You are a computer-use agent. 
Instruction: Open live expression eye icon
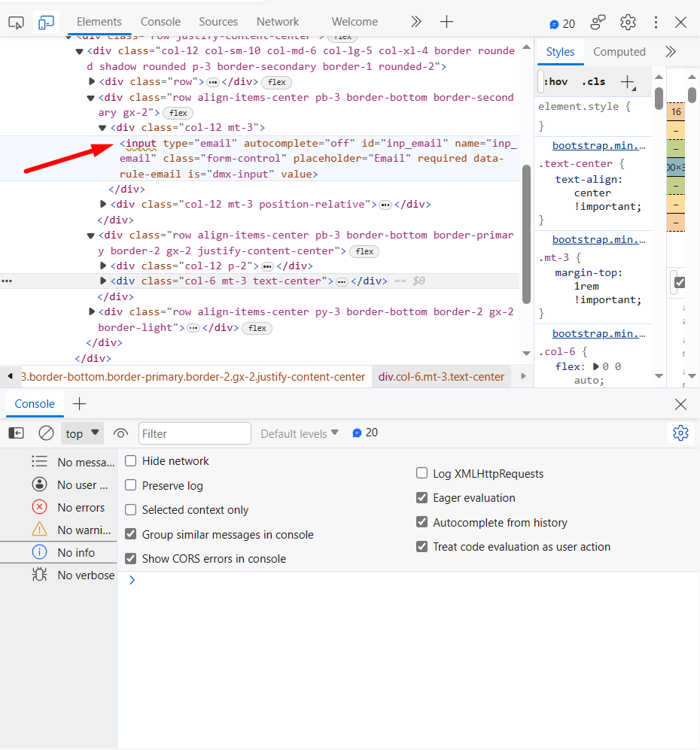[x=120, y=433]
